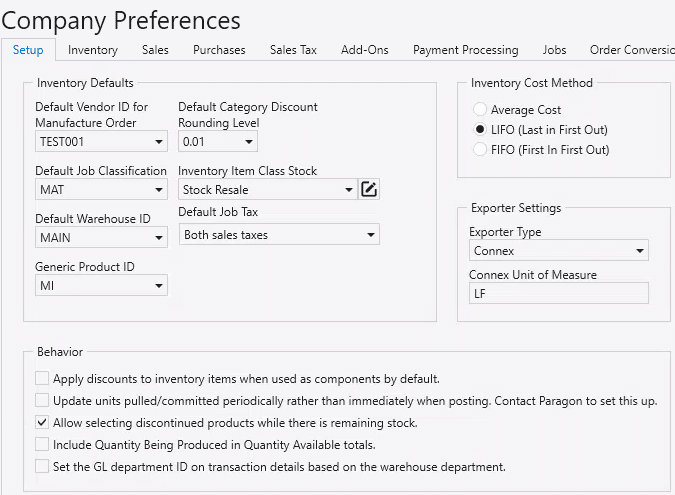
Task: Enable apply discounts to inventory items checkbox
Action: click(x=42, y=378)
